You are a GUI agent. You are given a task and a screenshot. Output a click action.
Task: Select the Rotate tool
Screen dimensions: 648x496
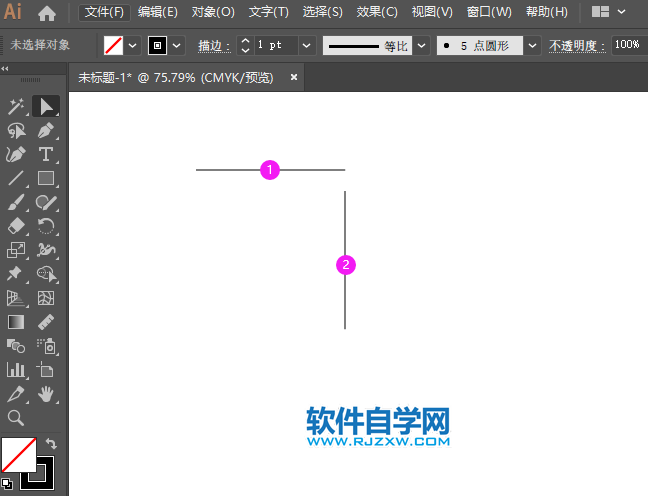pyautogui.click(x=46, y=227)
